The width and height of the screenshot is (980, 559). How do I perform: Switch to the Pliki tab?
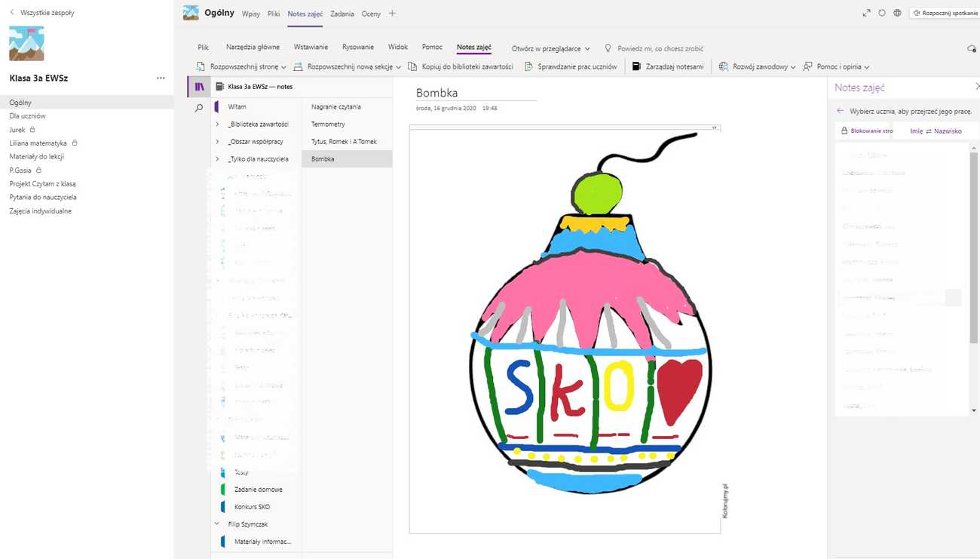[274, 14]
